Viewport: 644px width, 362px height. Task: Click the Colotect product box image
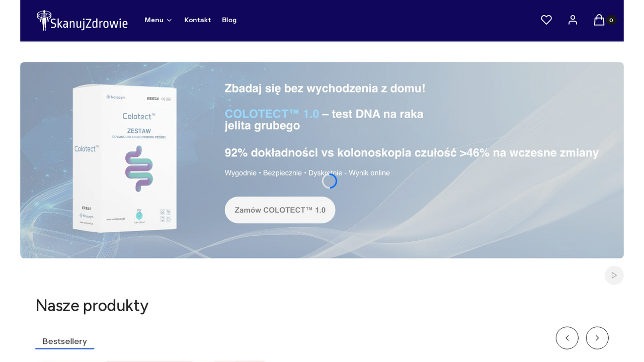coord(125,158)
